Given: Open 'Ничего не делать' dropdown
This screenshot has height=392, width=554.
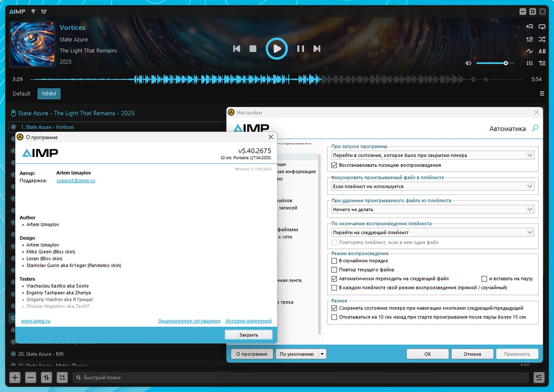Looking at the screenshot, I should click(433, 209).
